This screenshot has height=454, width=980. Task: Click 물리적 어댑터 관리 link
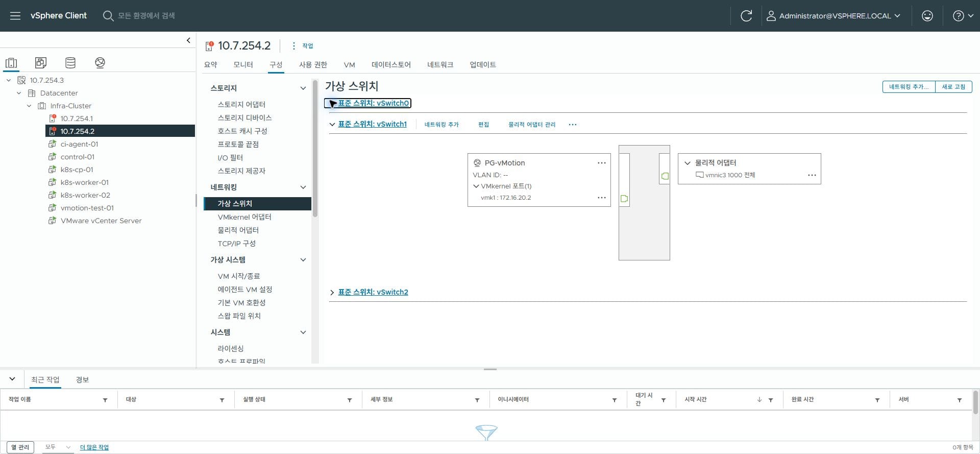[x=532, y=125]
